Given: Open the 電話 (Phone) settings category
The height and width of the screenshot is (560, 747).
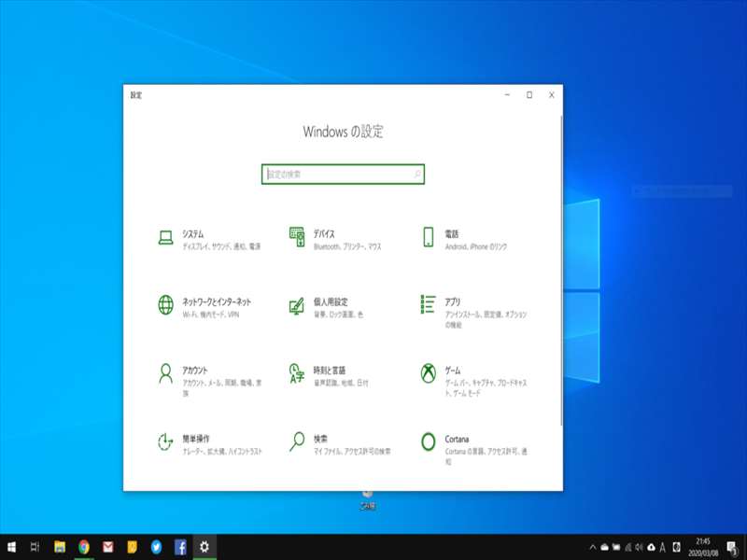Looking at the screenshot, I should pyautogui.click(x=464, y=240).
